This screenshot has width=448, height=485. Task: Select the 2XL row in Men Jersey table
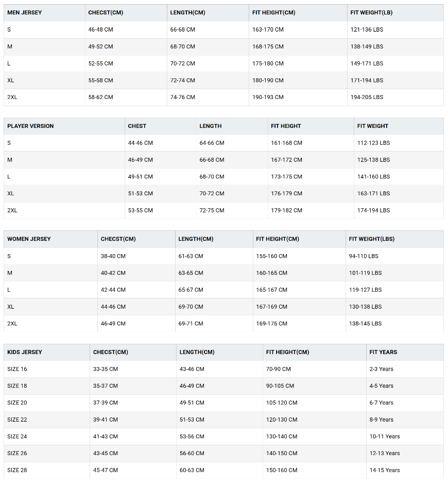[x=223, y=97]
